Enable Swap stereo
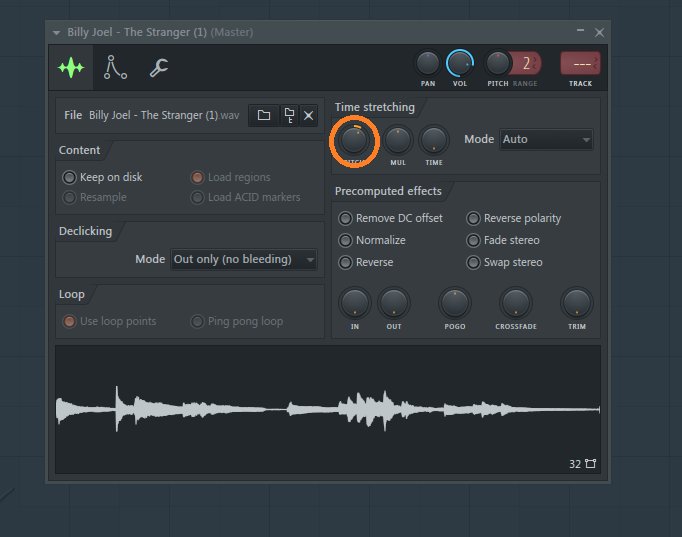682x537 pixels. [505, 263]
